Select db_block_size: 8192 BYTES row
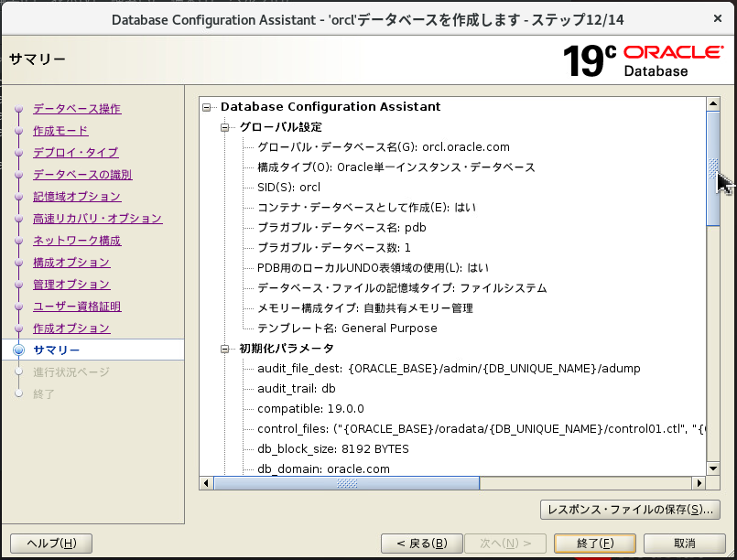The image size is (737, 560). [x=333, y=449]
